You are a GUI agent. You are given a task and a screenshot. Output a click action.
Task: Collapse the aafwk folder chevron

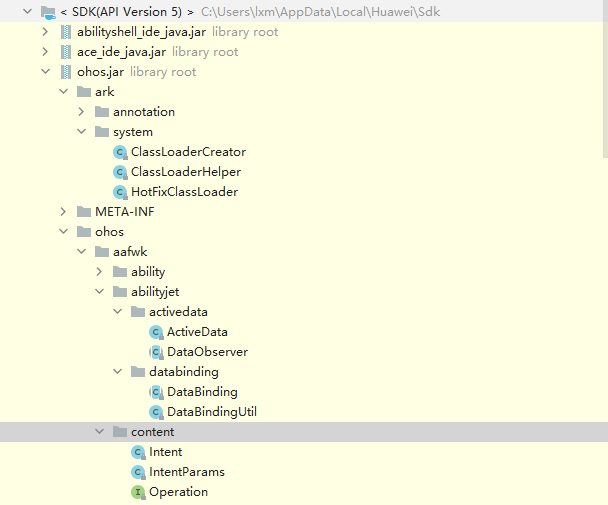(x=81, y=251)
